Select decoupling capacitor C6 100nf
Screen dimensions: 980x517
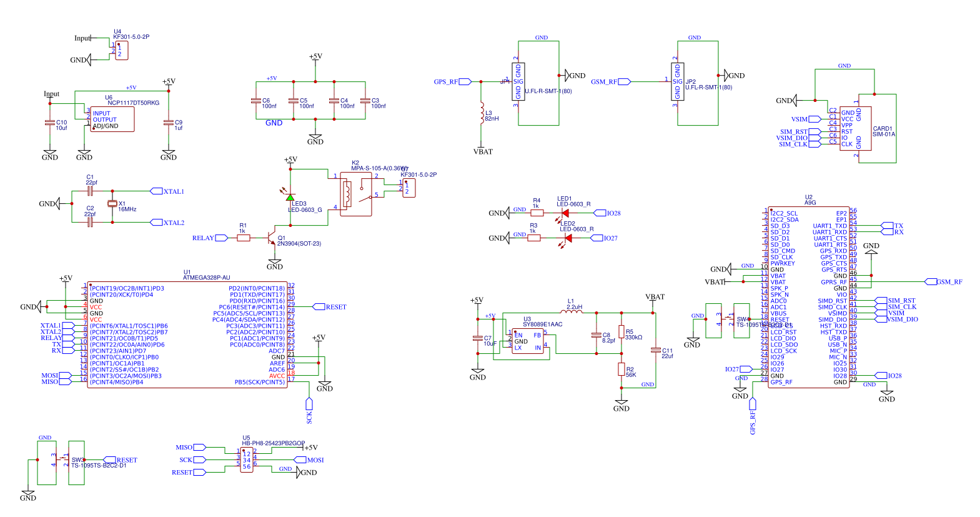point(255,100)
